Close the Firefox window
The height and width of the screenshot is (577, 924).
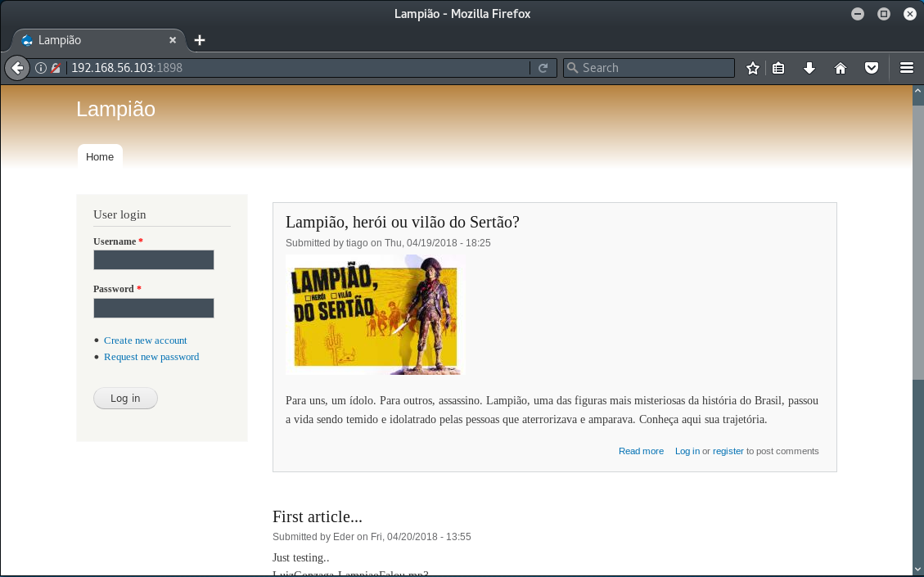coord(910,14)
